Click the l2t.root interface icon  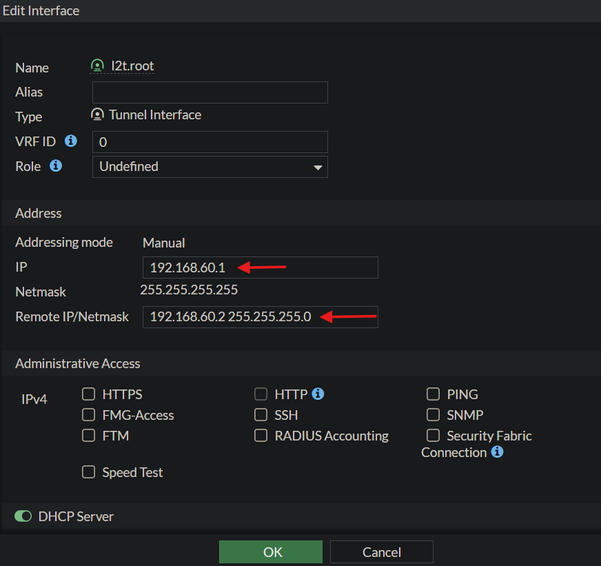pos(97,66)
